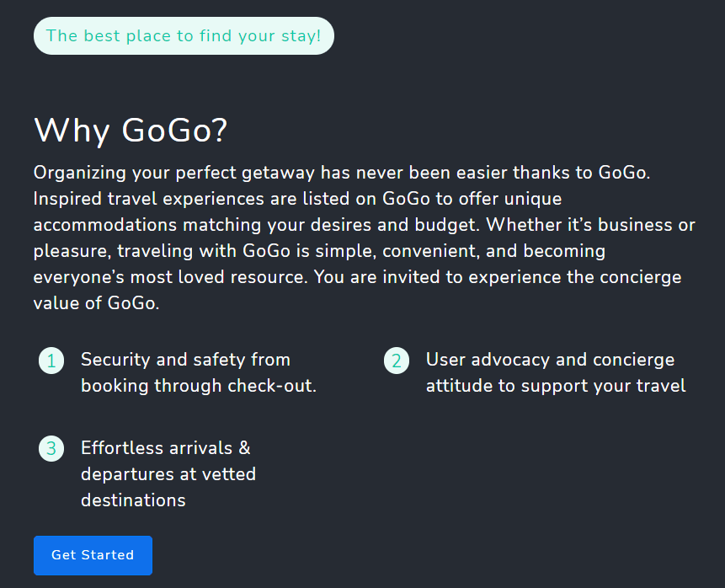Click 'Inspired travel experiences' sentence start
The height and width of the screenshot is (588, 725).
tap(149, 199)
